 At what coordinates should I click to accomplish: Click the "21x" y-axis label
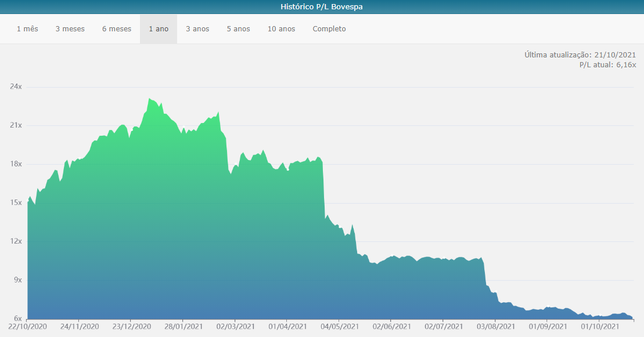tap(16, 125)
